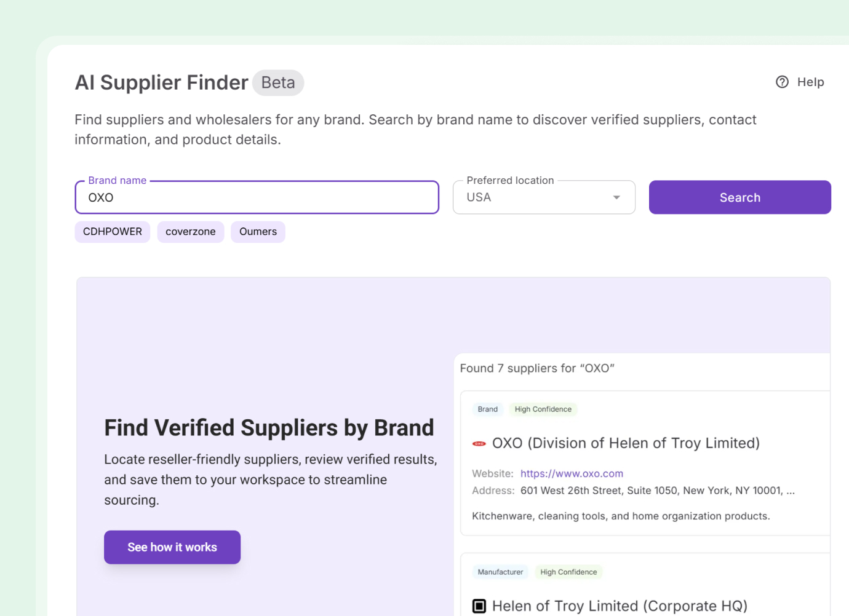The height and width of the screenshot is (616, 849).
Task: Choose the CDHPOWER suggestion chip
Action: [x=113, y=232]
